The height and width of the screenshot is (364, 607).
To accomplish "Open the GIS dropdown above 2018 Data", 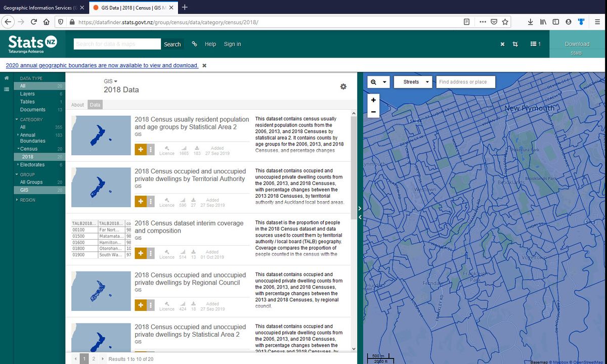I will [x=109, y=81].
